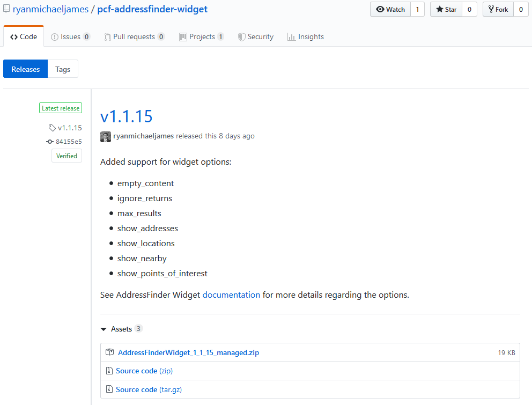Click the Verified signature badge
532x405 pixels.
point(67,156)
